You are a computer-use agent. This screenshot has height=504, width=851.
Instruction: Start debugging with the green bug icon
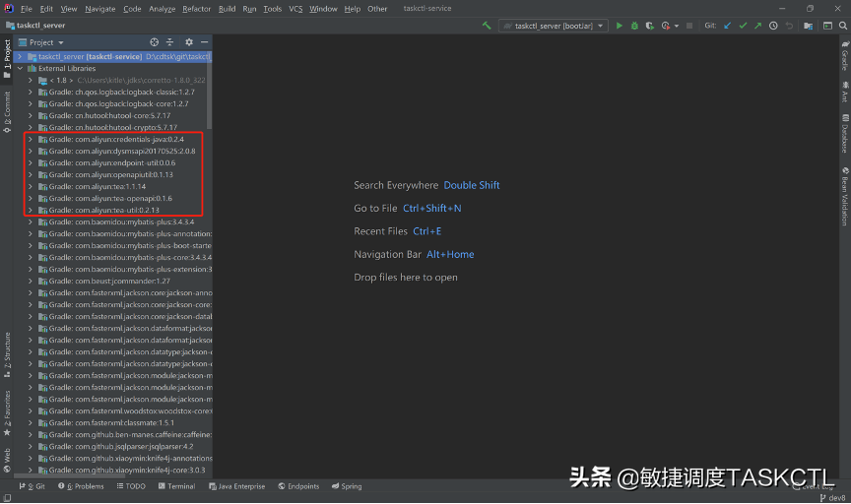coord(634,26)
